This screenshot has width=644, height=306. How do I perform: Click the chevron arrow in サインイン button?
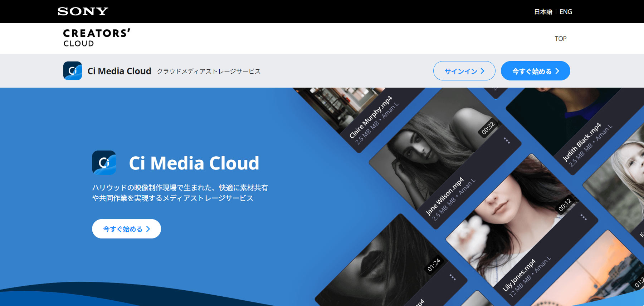click(x=483, y=71)
